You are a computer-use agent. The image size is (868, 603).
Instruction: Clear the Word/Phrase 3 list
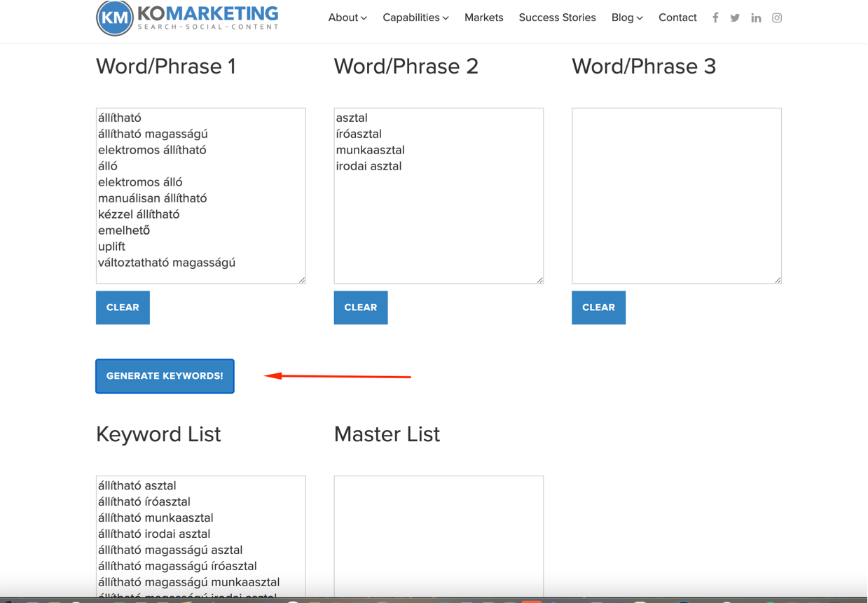(x=598, y=307)
